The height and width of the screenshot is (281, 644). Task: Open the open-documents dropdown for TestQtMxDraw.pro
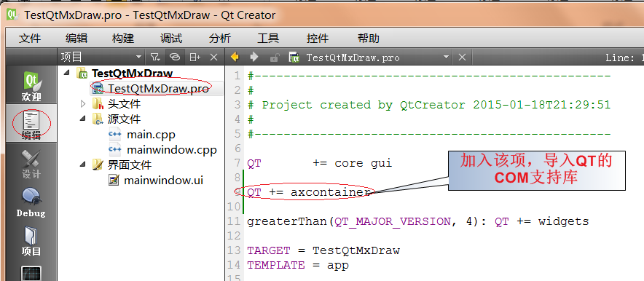(446, 58)
